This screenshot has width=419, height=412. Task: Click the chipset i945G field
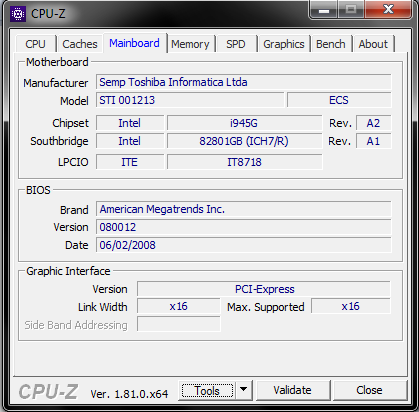pyautogui.click(x=244, y=123)
